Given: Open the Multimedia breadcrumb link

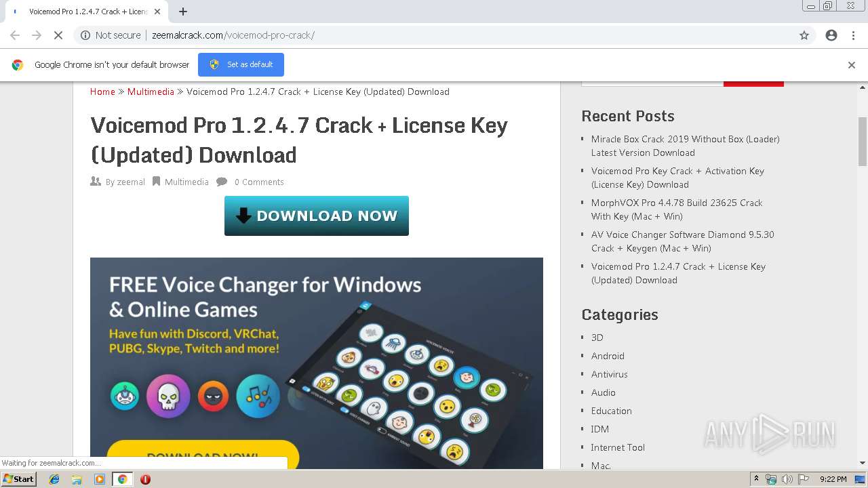Looking at the screenshot, I should [x=151, y=91].
